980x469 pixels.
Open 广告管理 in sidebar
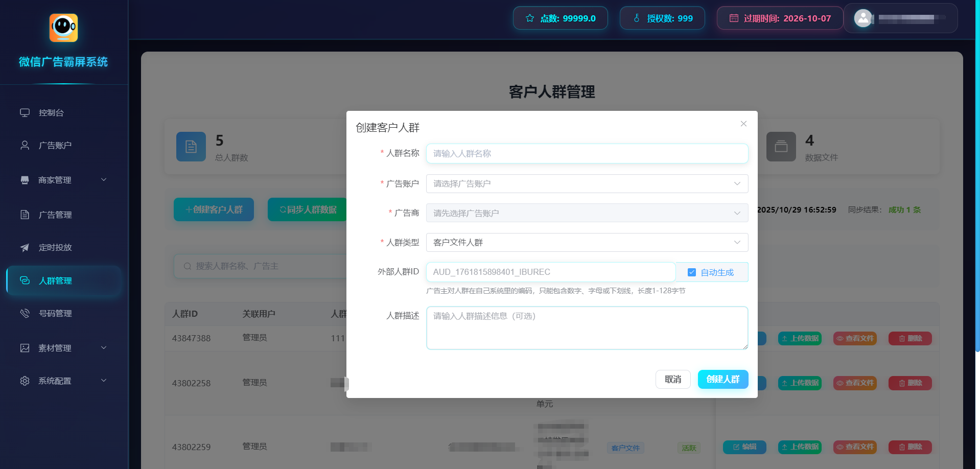(55, 215)
